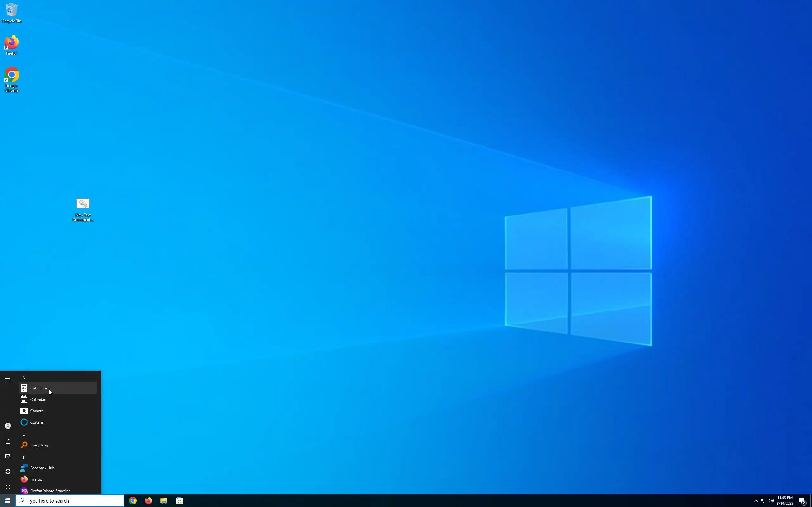Open Pictures shortcut in the Start sidebar

tap(8, 456)
